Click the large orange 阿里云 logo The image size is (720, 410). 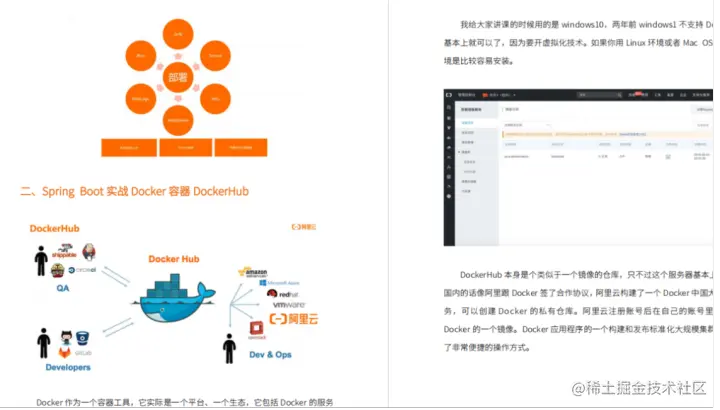pyautogui.click(x=294, y=319)
